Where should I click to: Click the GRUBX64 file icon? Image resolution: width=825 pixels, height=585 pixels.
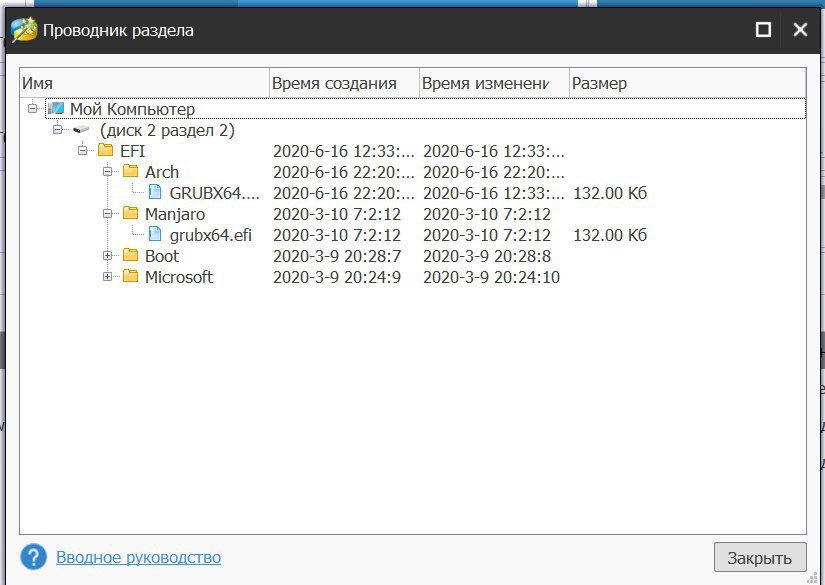[x=155, y=192]
